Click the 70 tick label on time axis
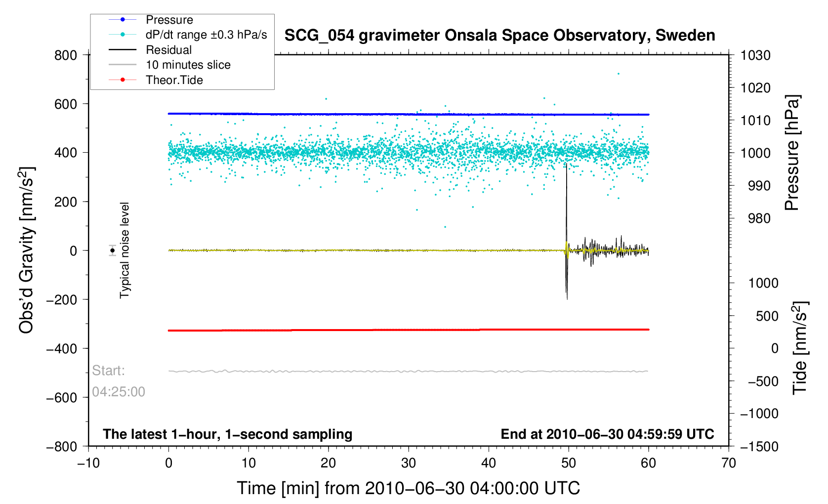Image resolution: width=828 pixels, height=504 pixels. tap(729, 463)
